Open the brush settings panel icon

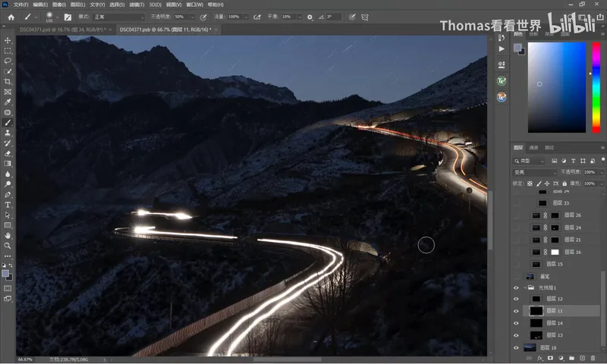pos(68,17)
